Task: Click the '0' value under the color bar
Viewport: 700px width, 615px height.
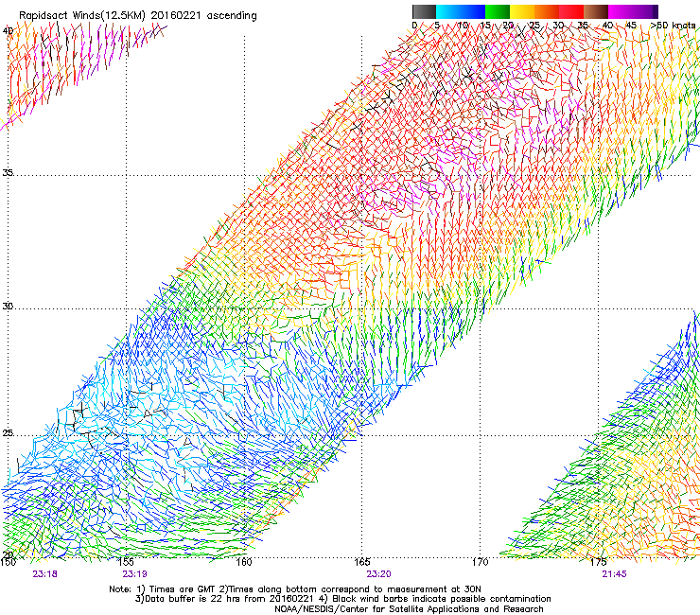Action: coord(414,26)
